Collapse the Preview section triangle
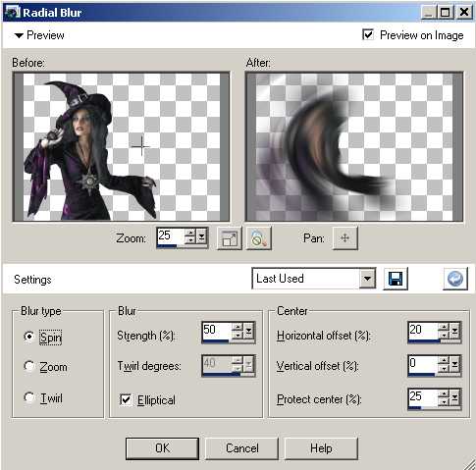The width and height of the screenshot is (476, 470). pos(19,35)
